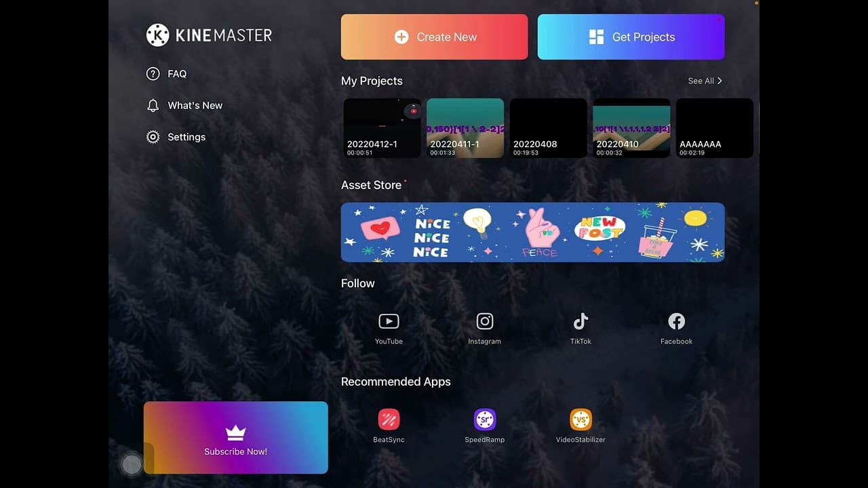Click the TikTok label text
Image resolution: width=868 pixels, height=488 pixels.
coord(580,342)
